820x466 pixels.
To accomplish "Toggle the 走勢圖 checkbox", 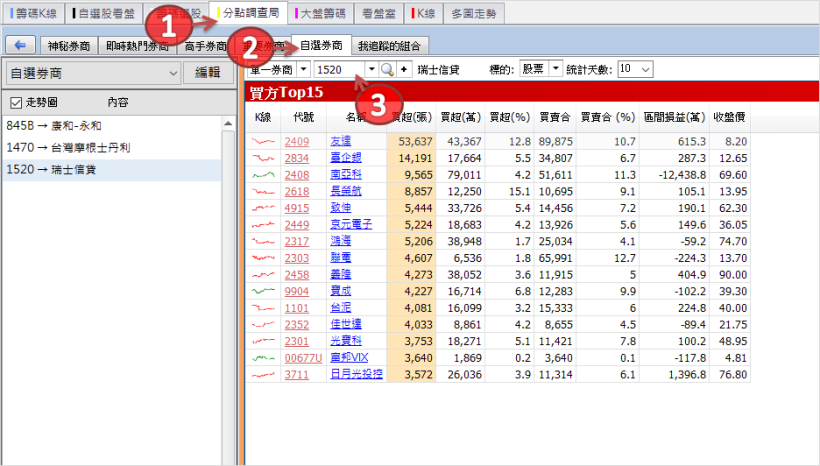I will (x=16, y=103).
